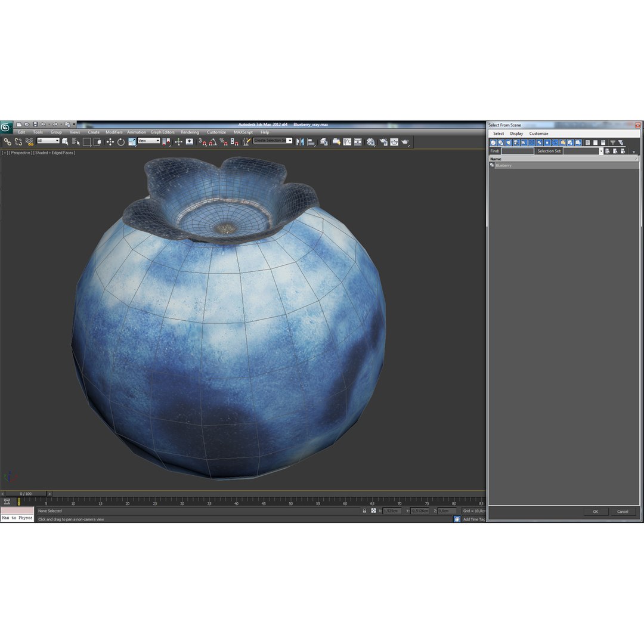Activate the Select Object tool
Image resolution: width=644 pixels, height=644 pixels.
click(65, 142)
